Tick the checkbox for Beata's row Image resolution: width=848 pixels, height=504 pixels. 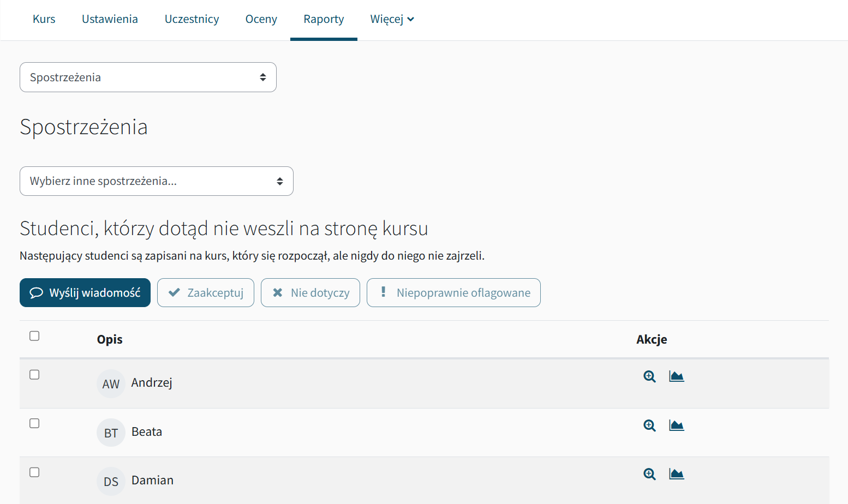tap(34, 423)
